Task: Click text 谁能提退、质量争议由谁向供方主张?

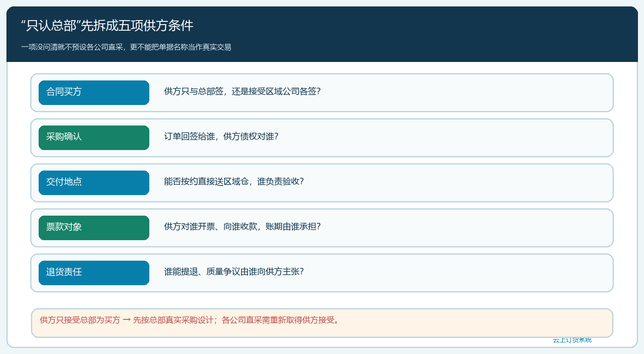Action: (234, 272)
